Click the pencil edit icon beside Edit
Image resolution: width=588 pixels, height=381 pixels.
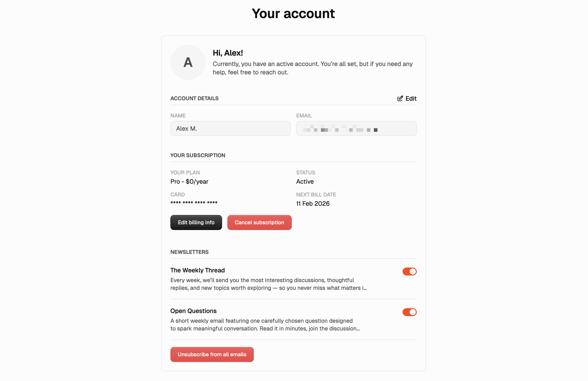[400, 98]
